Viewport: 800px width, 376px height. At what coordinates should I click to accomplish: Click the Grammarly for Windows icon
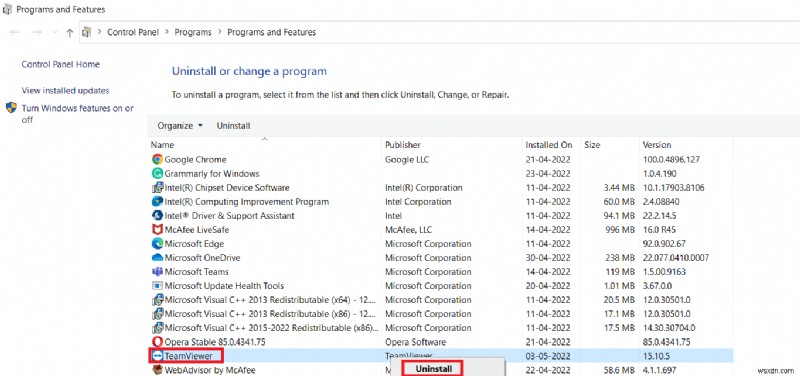click(157, 173)
